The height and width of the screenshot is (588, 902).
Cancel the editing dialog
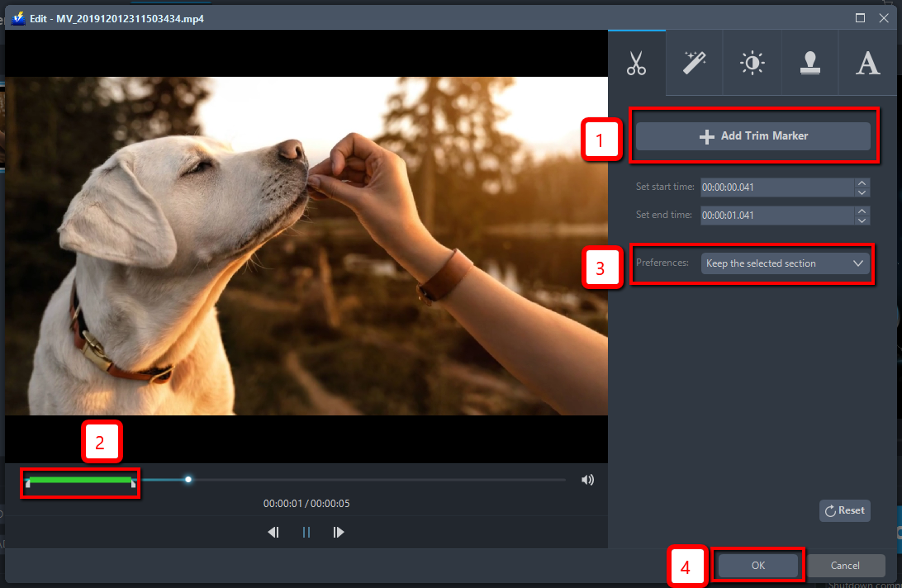[x=846, y=565]
